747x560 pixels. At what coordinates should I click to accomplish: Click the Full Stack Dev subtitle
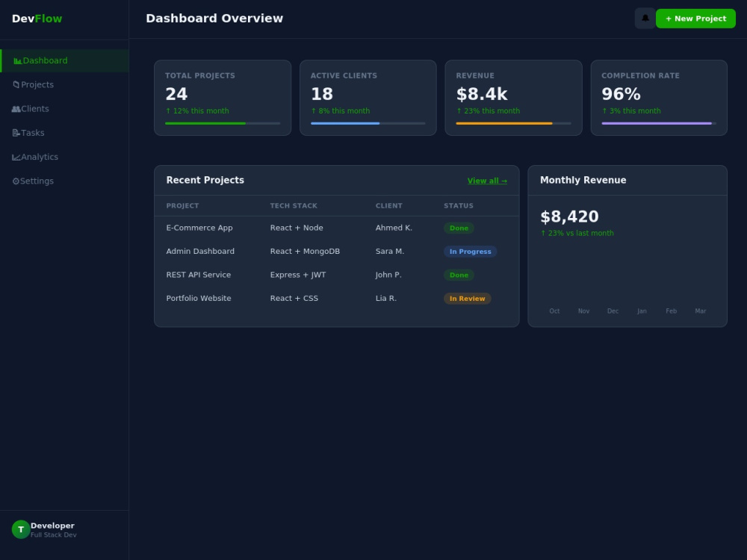point(53,535)
